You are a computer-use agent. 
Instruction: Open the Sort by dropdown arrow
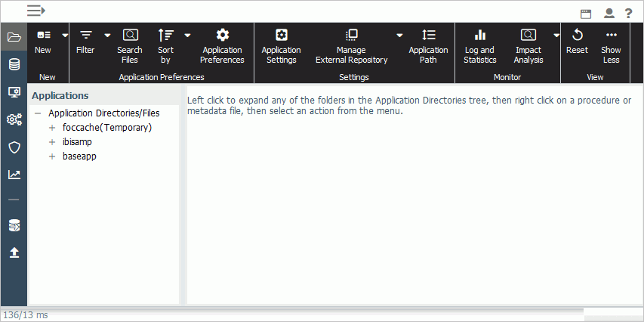187,36
